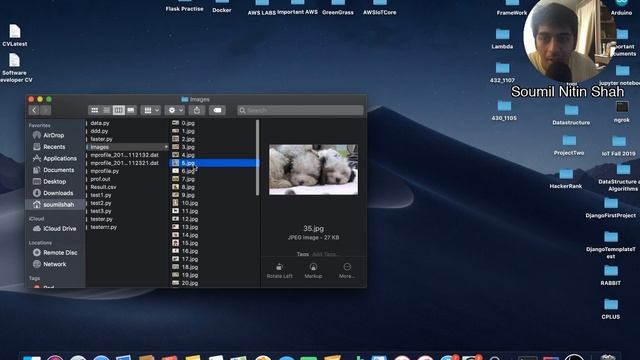
Task: Select Datastructure folder on desktop
Action: coord(571,114)
